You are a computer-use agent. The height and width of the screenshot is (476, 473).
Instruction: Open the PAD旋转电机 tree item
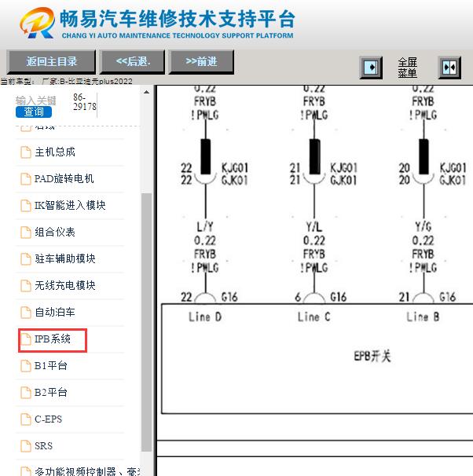tap(64, 179)
